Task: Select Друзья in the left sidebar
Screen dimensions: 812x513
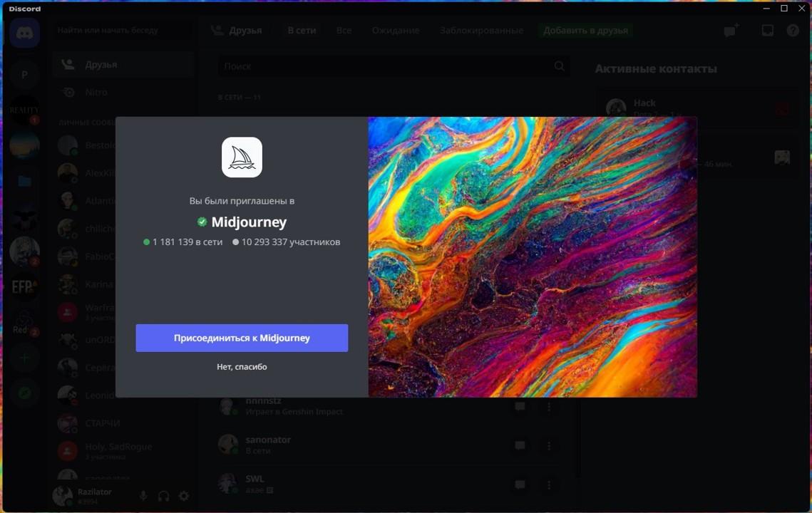Action: pos(123,64)
